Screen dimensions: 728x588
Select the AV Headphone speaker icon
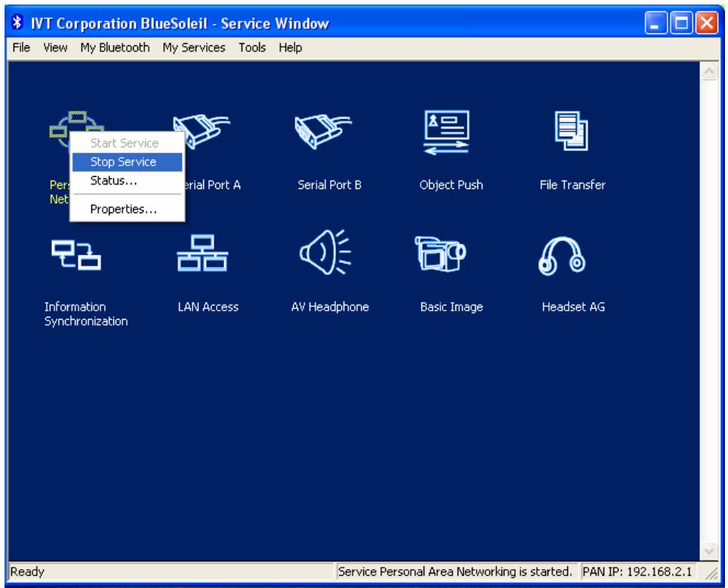pos(325,252)
